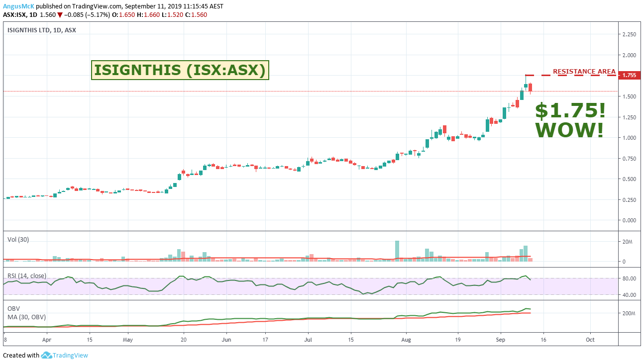Click the tallest volume bar before Aug
The image size is (644, 364).
click(397, 251)
